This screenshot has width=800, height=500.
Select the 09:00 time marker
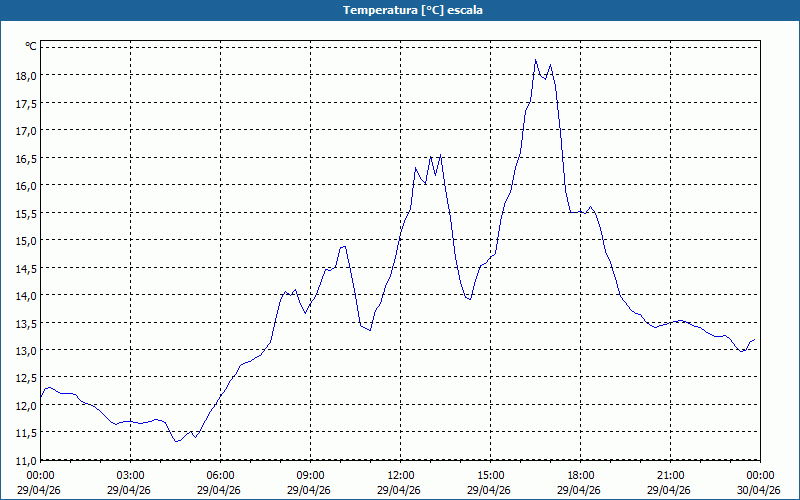(311, 475)
